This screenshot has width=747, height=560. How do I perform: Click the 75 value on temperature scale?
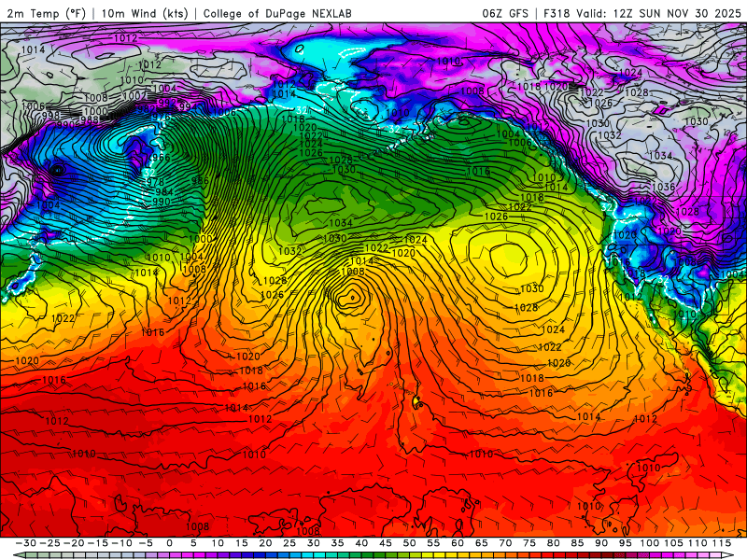pos(529,543)
